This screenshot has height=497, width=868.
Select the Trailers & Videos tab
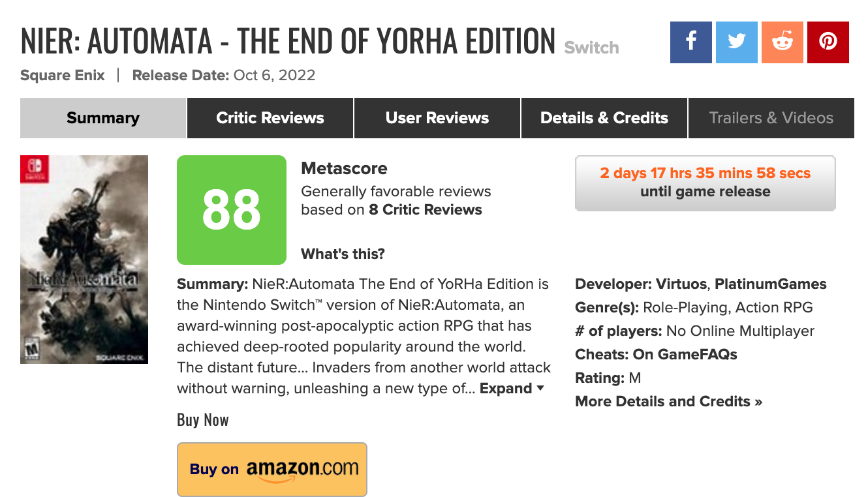[x=771, y=118]
